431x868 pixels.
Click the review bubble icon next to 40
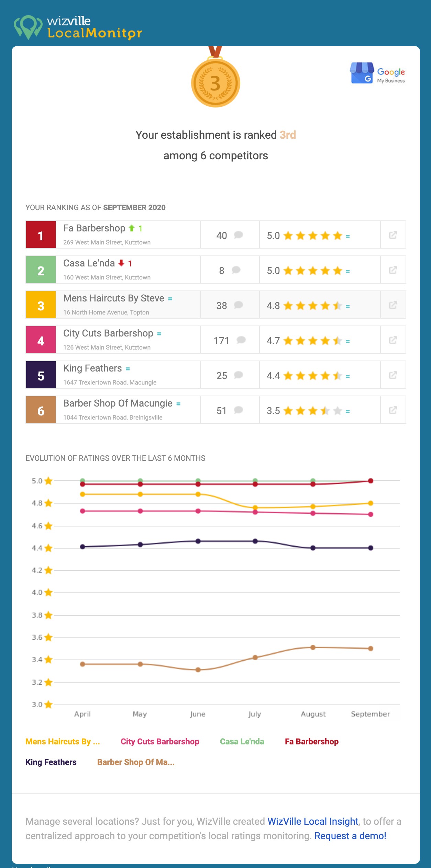(238, 235)
